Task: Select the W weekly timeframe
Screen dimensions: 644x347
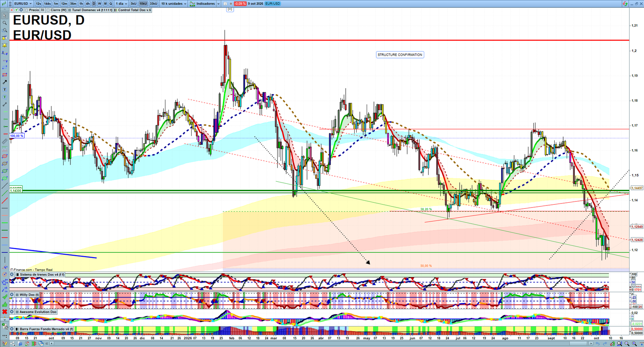Action: tap(99, 4)
